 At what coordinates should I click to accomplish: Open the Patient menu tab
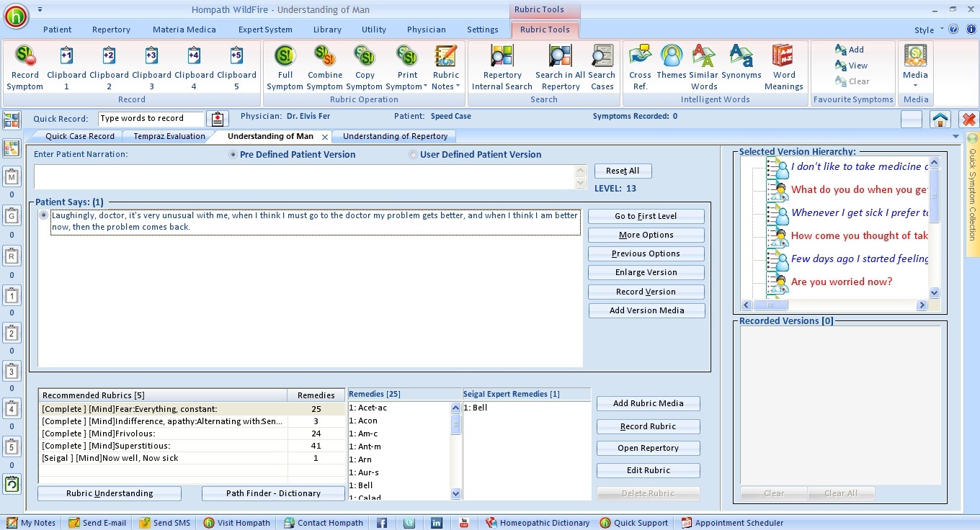[x=57, y=30]
